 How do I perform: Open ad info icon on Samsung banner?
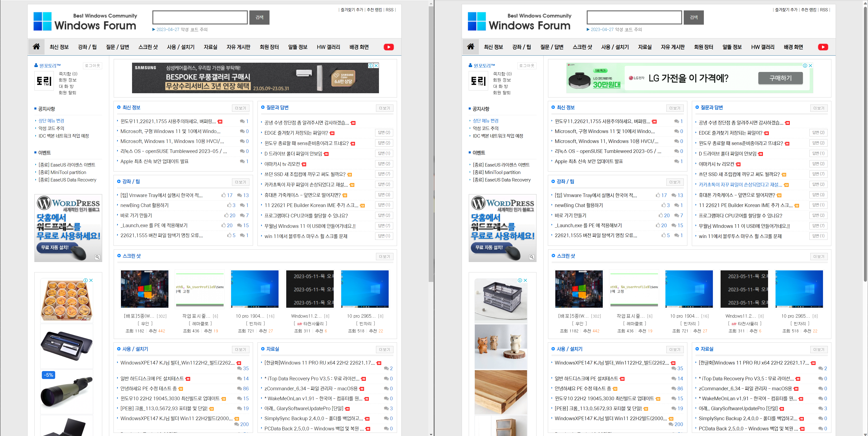371,66
